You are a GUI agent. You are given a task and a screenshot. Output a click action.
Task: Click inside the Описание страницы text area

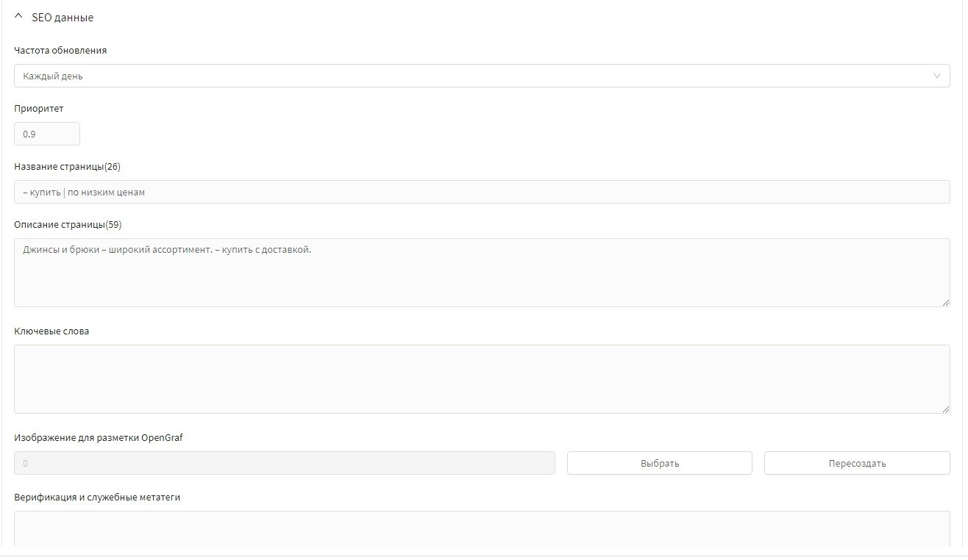tap(482, 273)
